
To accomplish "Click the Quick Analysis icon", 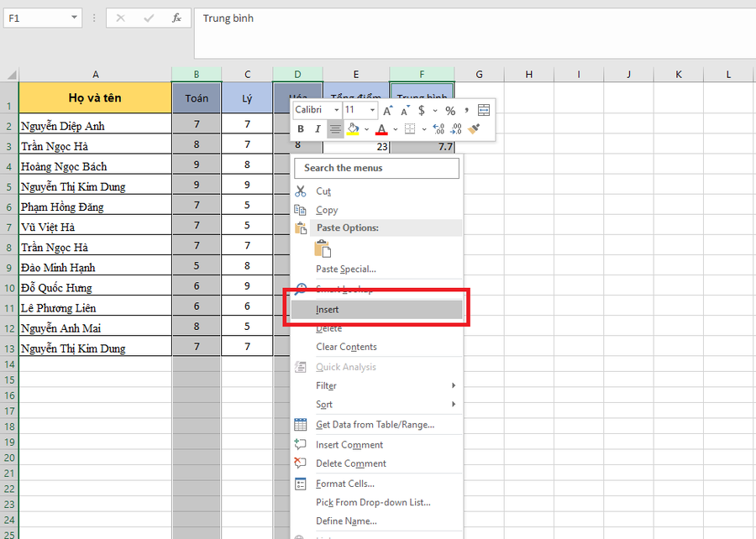I will click(301, 367).
